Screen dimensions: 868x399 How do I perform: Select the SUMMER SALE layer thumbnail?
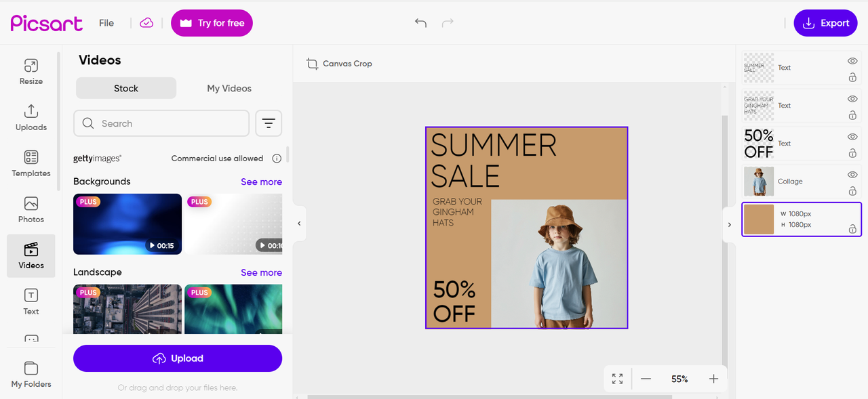(758, 68)
